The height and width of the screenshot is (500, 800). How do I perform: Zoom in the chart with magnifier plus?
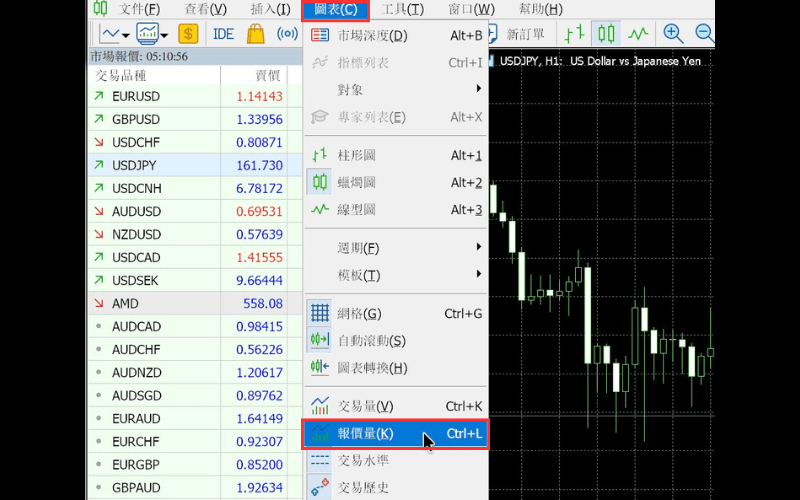click(x=673, y=34)
